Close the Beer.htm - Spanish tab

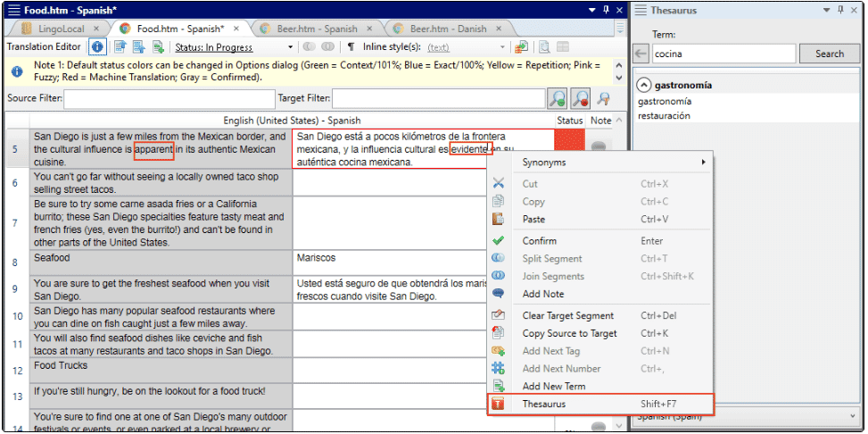pyautogui.click(x=370, y=29)
